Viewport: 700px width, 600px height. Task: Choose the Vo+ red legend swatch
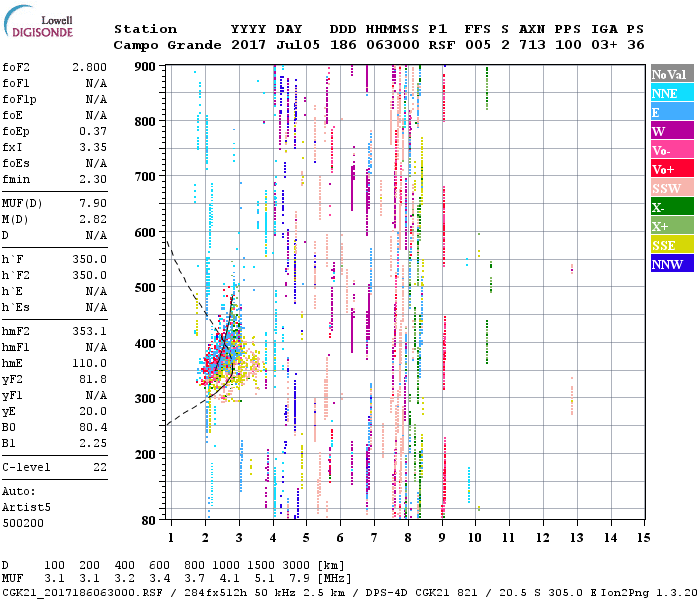671,169
